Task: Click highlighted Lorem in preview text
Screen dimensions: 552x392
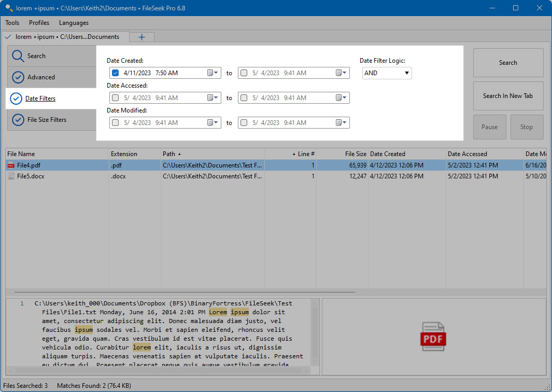Action: tap(218, 312)
